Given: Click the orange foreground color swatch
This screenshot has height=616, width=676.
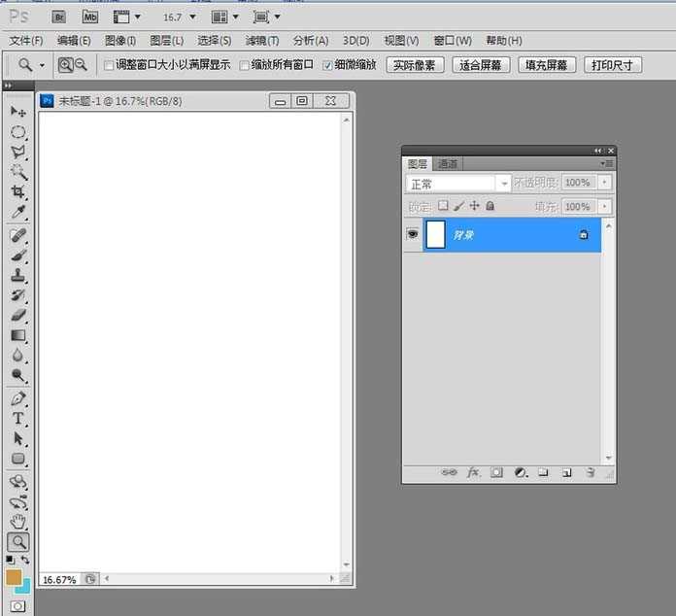Looking at the screenshot, I should pyautogui.click(x=14, y=577).
